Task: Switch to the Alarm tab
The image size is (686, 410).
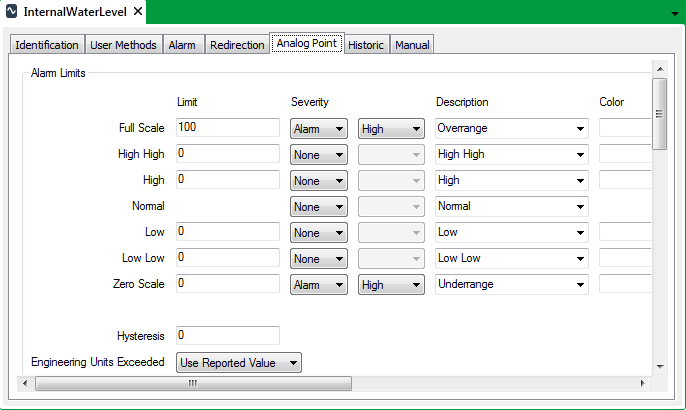Action: pyautogui.click(x=182, y=45)
